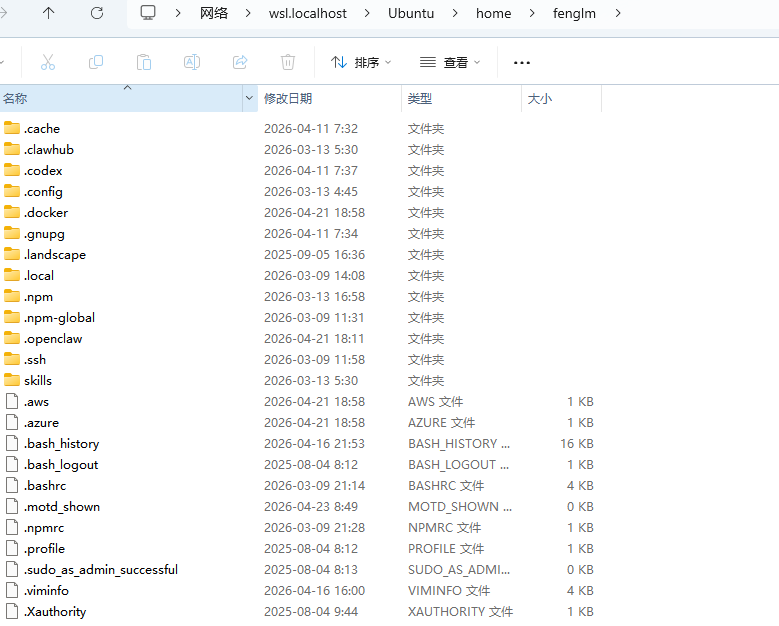Select the .profile file name
Image resolution: width=779 pixels, height=626 pixels.
[44, 548]
